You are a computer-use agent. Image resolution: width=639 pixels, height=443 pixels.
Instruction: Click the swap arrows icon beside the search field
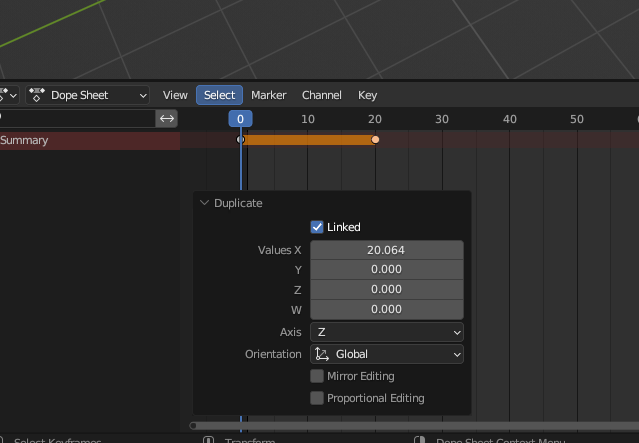pyautogui.click(x=167, y=119)
